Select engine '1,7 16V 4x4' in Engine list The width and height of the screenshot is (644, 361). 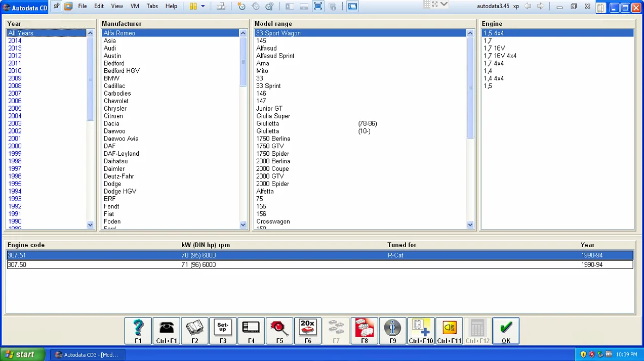click(x=500, y=56)
